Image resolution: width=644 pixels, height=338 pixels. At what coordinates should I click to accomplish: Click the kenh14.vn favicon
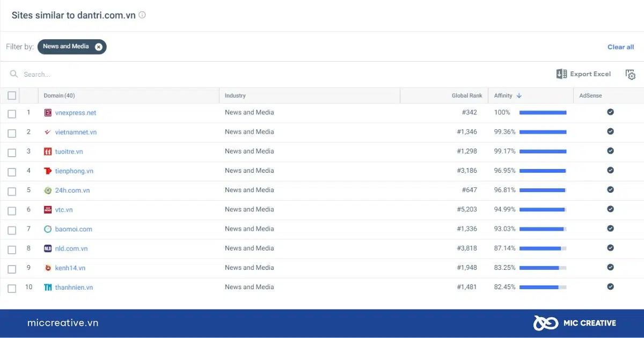[48, 268]
